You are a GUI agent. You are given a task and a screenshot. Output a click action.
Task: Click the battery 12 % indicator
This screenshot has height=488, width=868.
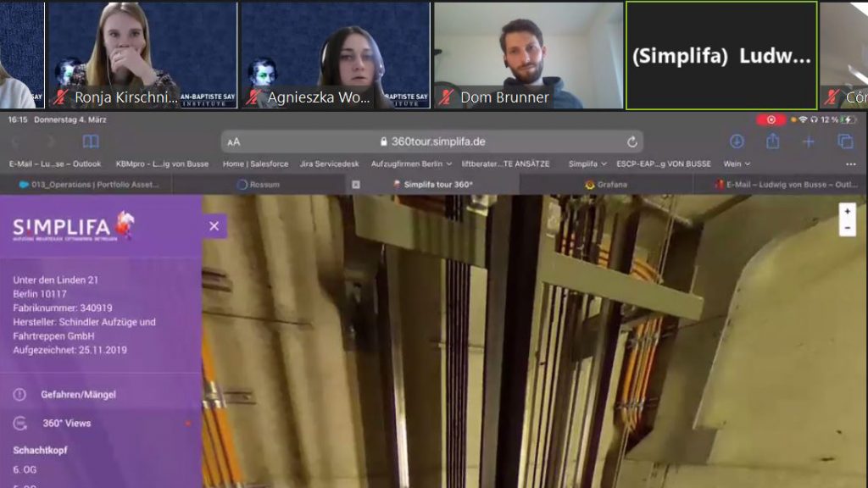pyautogui.click(x=837, y=119)
